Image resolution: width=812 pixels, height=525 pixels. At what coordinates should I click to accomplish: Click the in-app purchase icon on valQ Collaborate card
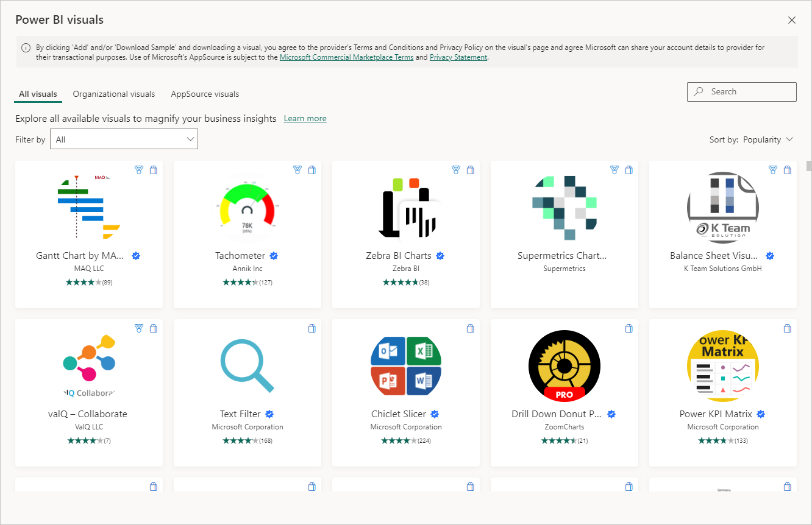pos(139,328)
